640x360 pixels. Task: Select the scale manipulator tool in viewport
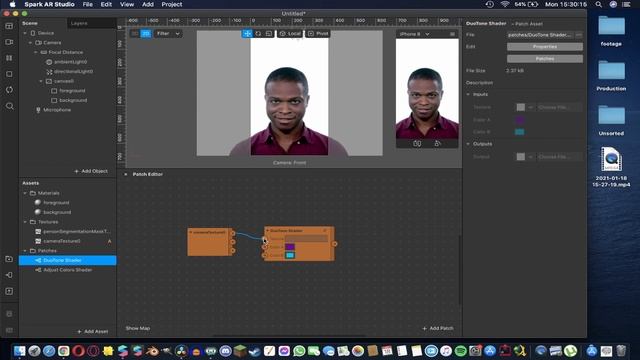point(269,33)
